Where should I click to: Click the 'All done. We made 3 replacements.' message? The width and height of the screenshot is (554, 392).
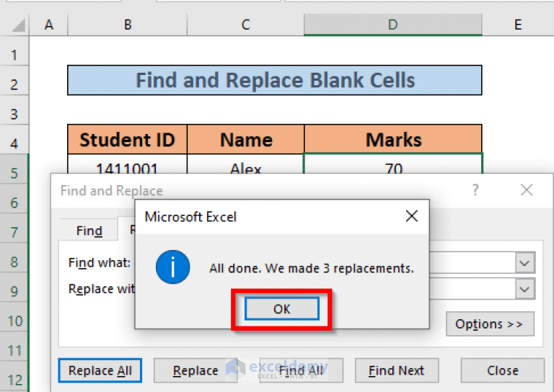pos(312,269)
